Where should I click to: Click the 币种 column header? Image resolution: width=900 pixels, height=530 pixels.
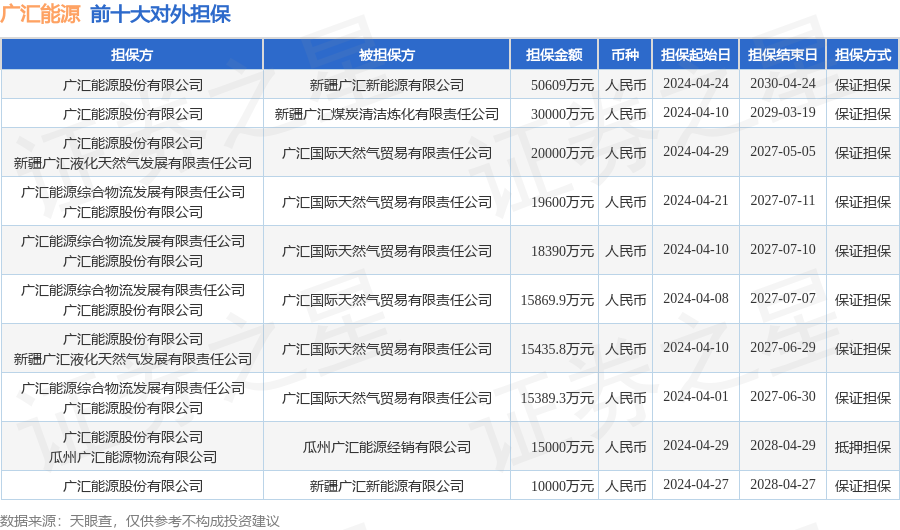[x=625, y=55]
